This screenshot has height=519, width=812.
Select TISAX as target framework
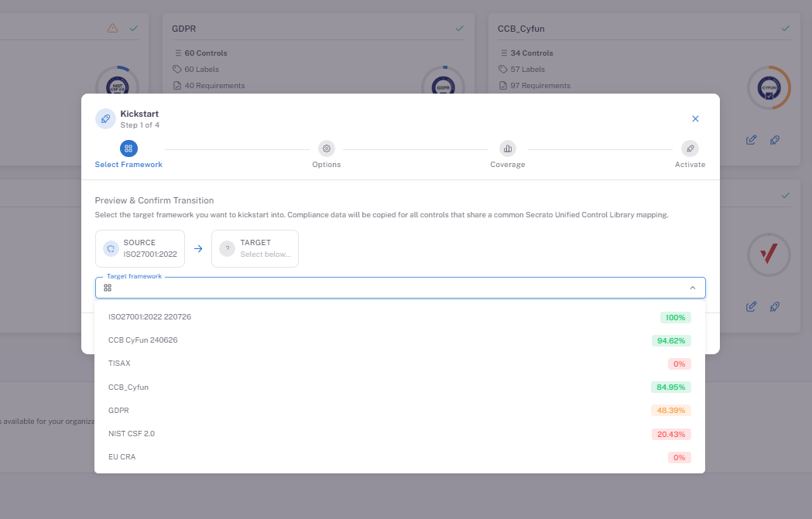click(399, 364)
